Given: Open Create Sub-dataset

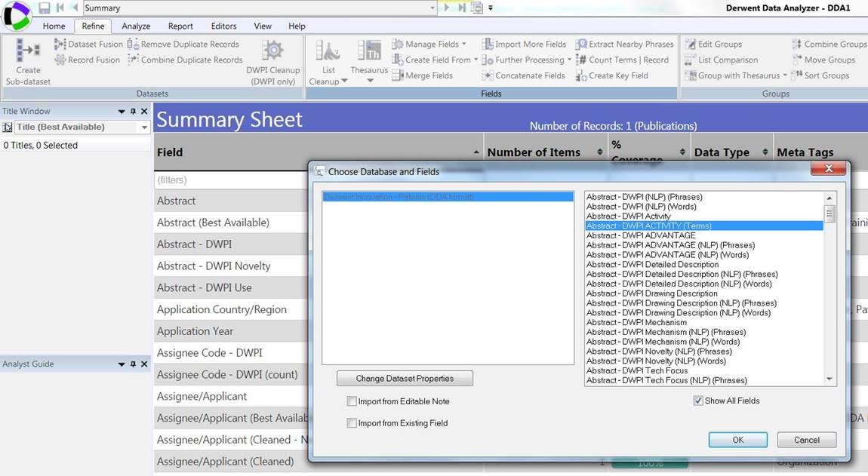Looking at the screenshot, I should (x=27, y=60).
